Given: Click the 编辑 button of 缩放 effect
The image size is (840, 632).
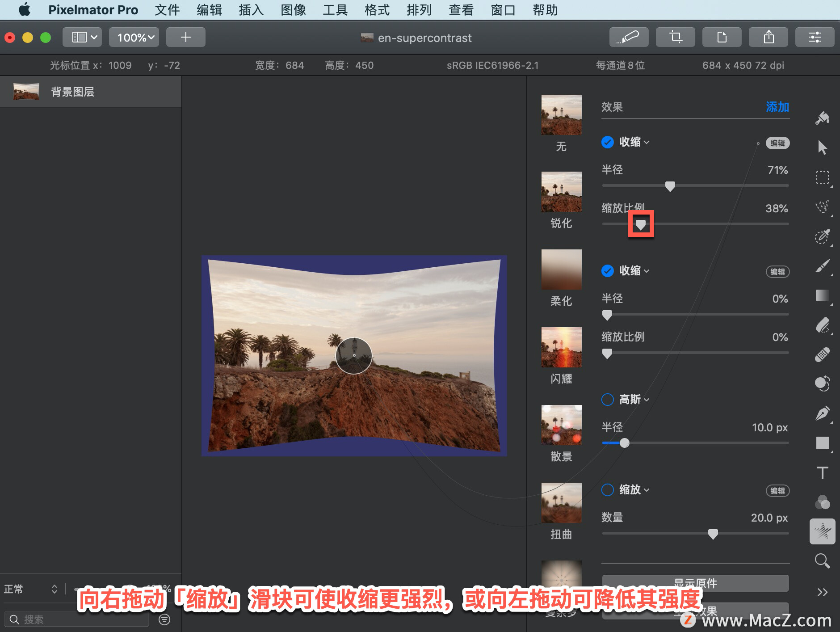Looking at the screenshot, I should coord(777,491).
